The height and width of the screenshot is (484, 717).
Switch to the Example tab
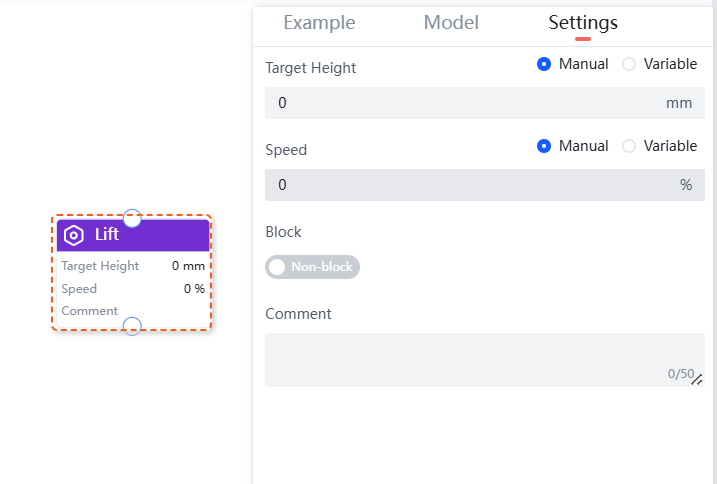tap(319, 23)
